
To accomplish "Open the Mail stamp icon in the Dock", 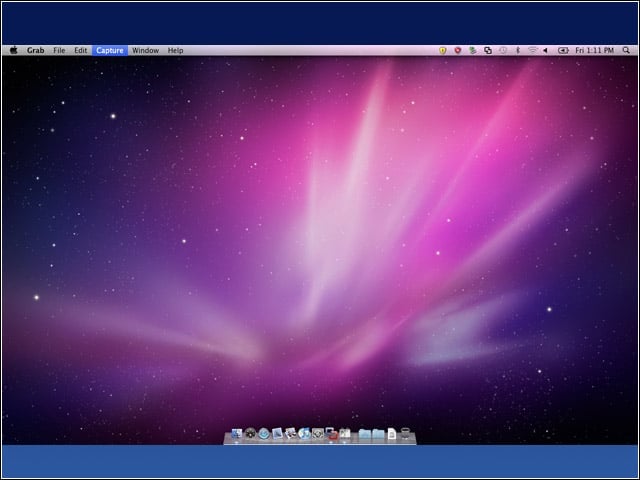I will click(277, 433).
